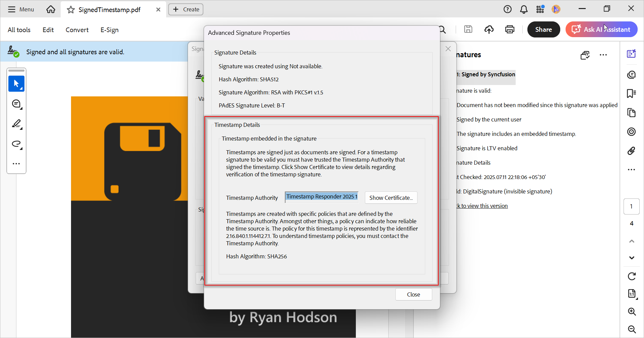Go to next page with down chevron
This screenshot has height=338, width=644.
pyautogui.click(x=631, y=258)
